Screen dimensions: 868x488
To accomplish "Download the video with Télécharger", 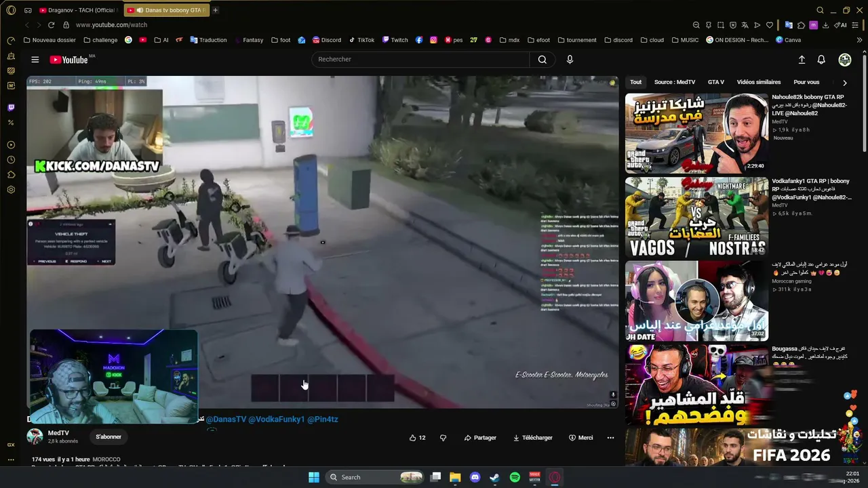I will 532,438.
